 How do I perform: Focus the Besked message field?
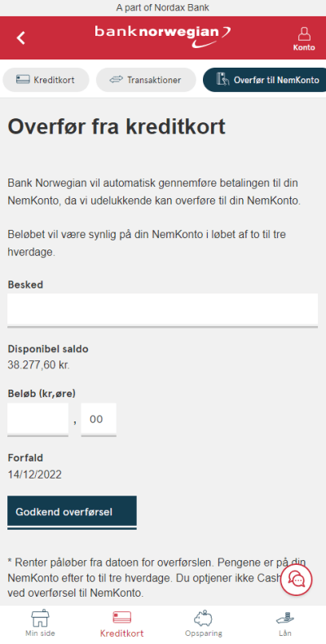tap(162, 310)
